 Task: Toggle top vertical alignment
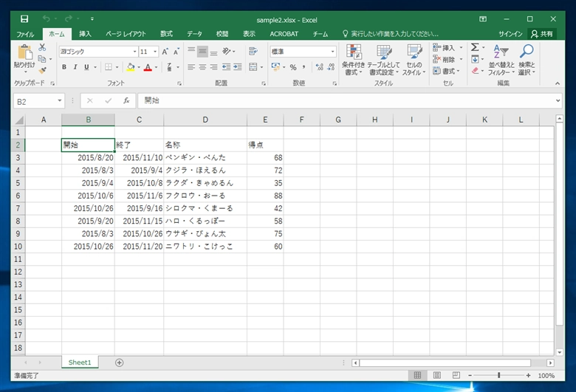[191, 52]
